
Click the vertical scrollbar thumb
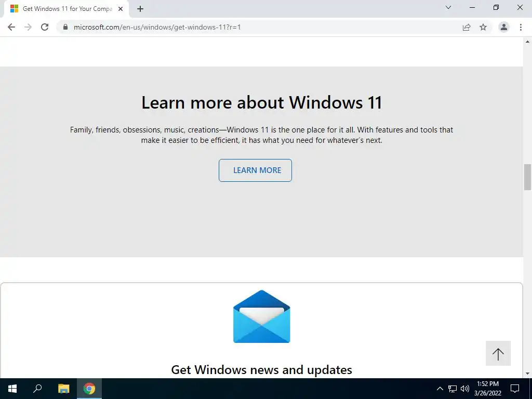click(527, 177)
